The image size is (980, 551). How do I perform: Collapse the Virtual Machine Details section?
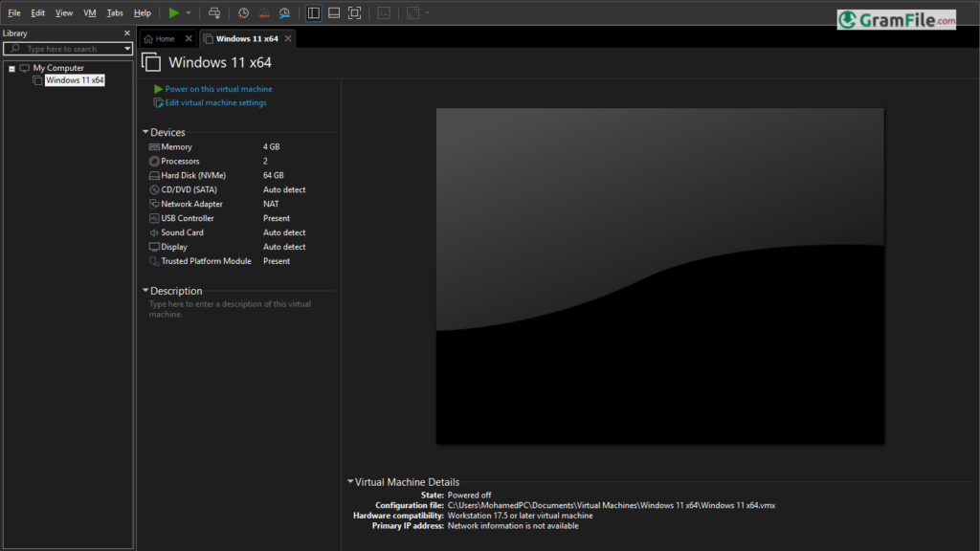(349, 482)
